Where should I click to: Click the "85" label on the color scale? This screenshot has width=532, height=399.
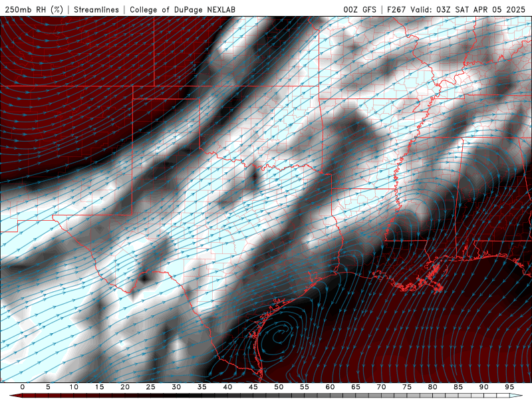(x=458, y=387)
